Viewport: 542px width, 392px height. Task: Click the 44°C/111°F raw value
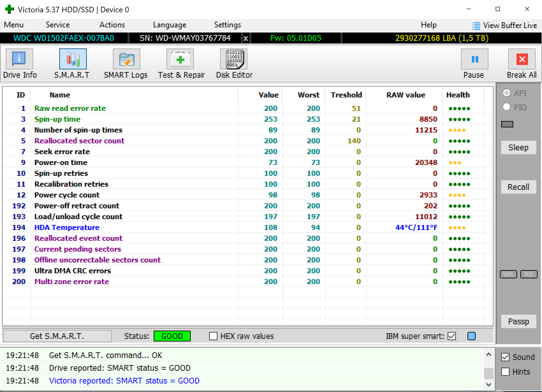pos(416,227)
